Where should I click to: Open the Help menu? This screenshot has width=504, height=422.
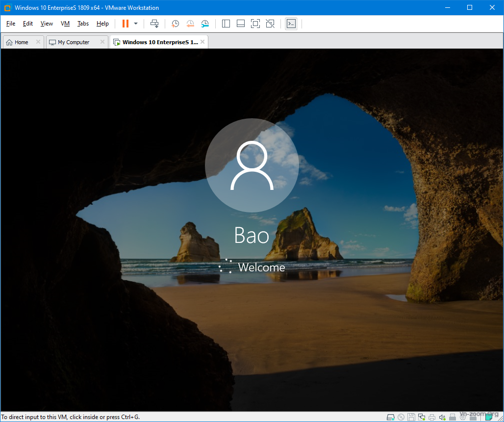(x=102, y=24)
